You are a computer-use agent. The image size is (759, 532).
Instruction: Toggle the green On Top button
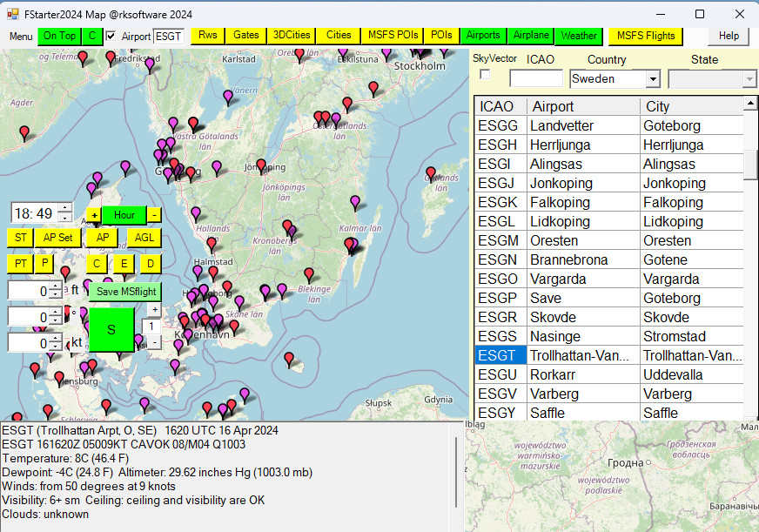(x=59, y=36)
